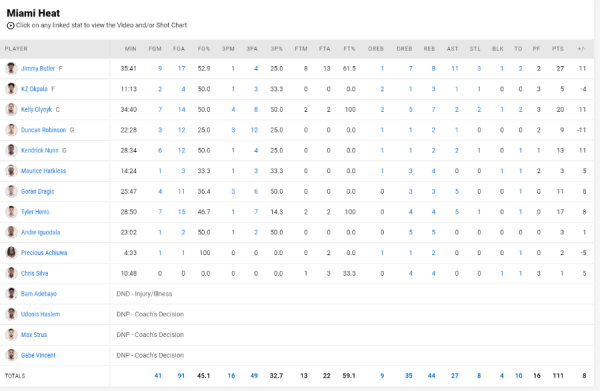The height and width of the screenshot is (391, 600).
Task: View Duncan Robinson's 12 three-point attempts
Action: [254, 130]
